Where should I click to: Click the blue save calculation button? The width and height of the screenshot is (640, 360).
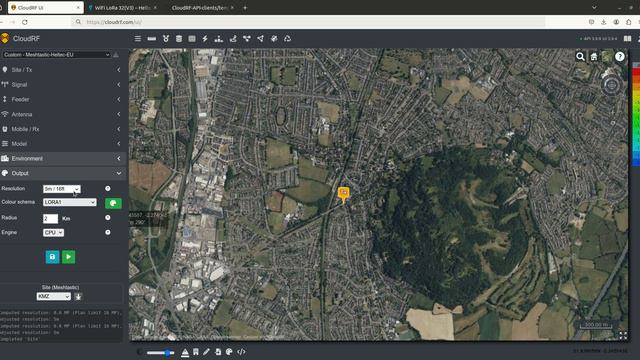(52, 257)
